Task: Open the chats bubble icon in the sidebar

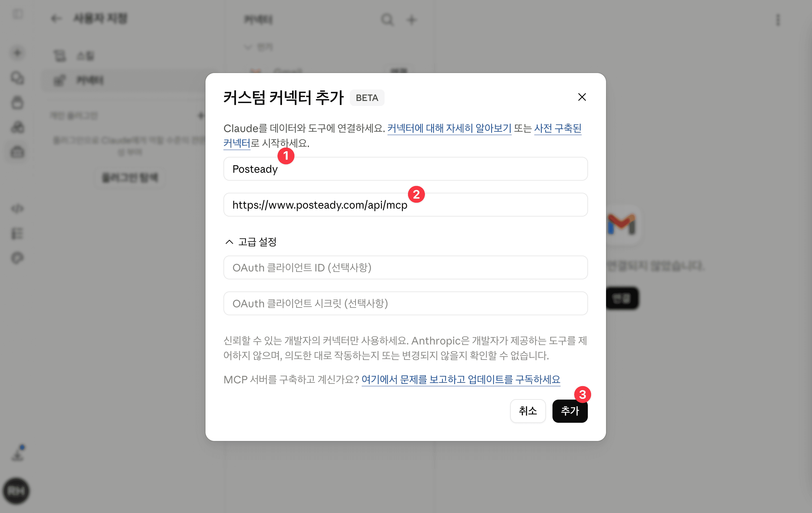Action: pos(17,78)
